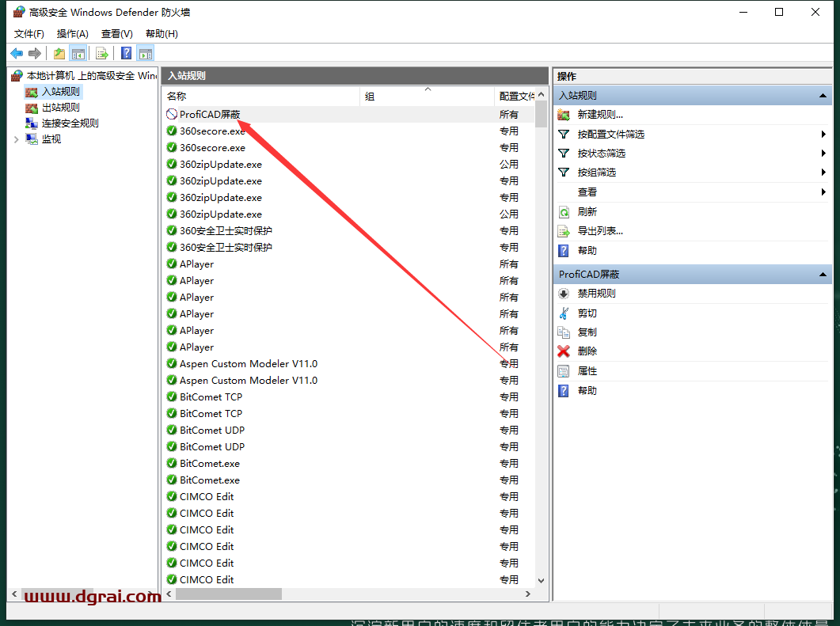Open the 操作(A) menu
Screen dimensions: 840x626
72,34
